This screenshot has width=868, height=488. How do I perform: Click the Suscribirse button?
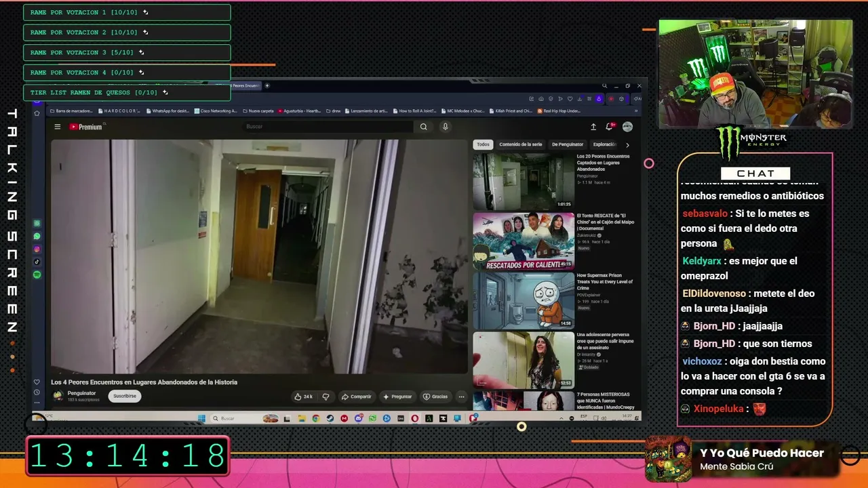125,396
